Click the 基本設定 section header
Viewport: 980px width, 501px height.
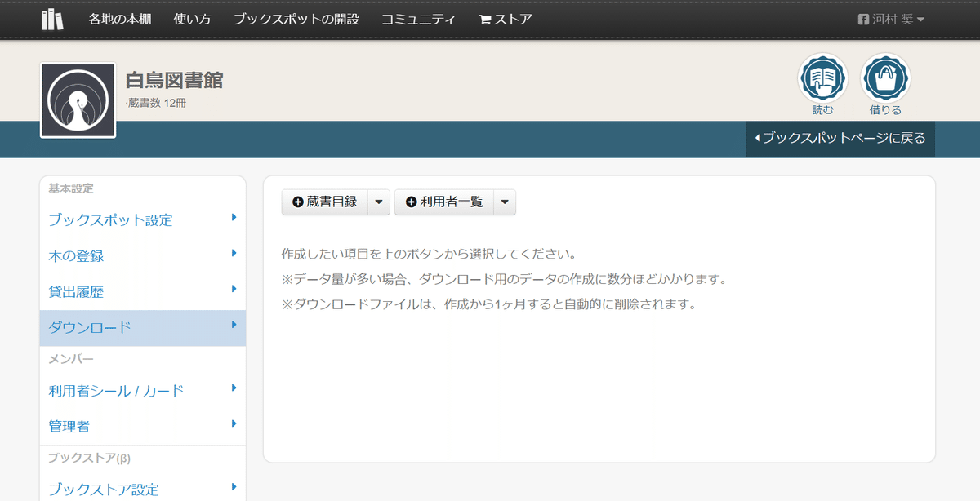tap(71, 188)
